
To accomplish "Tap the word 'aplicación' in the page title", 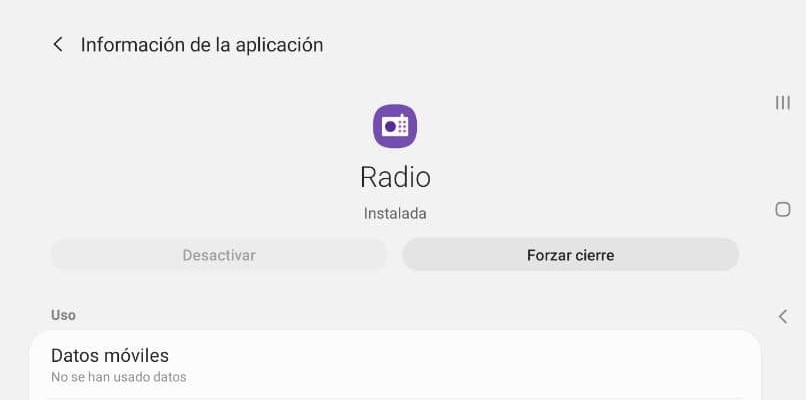I will pos(279,45).
